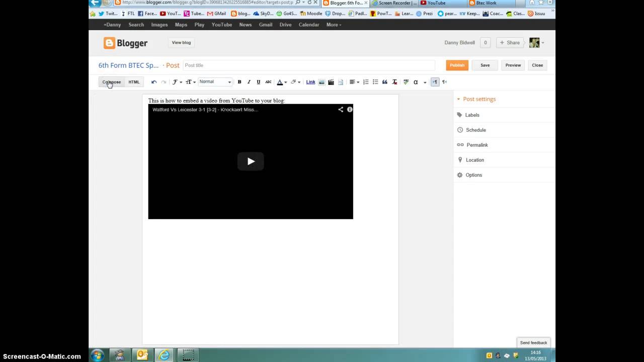Image resolution: width=644 pixels, height=362 pixels.
Task: Open the notifications count box
Action: coord(486,43)
